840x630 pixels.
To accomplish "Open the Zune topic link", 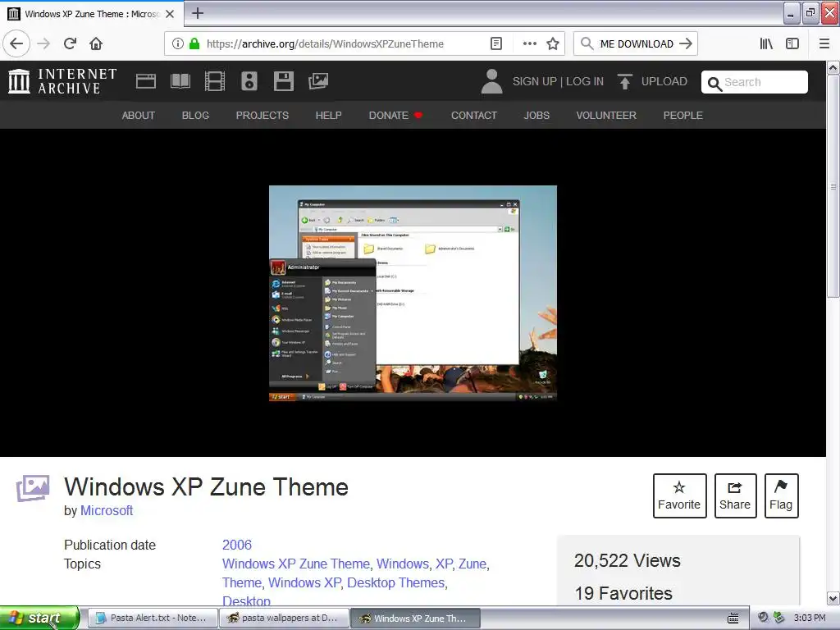I will point(472,564).
